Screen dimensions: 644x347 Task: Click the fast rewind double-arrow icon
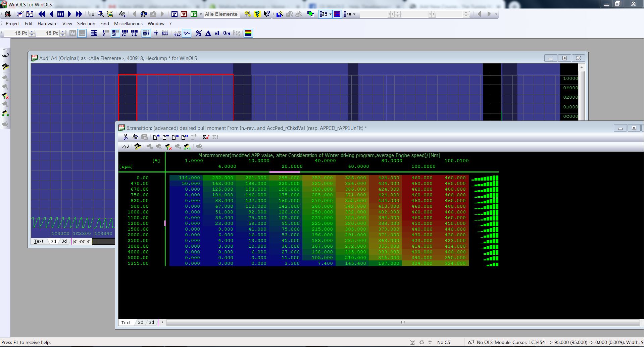[42, 14]
